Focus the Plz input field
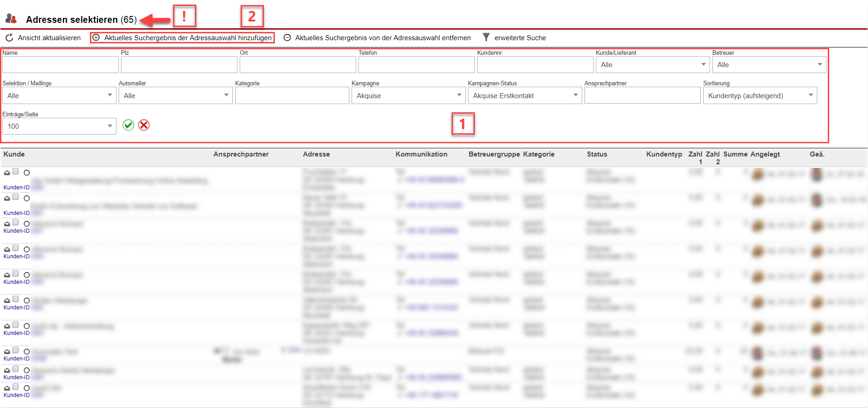The height and width of the screenshot is (408, 868). coord(179,65)
